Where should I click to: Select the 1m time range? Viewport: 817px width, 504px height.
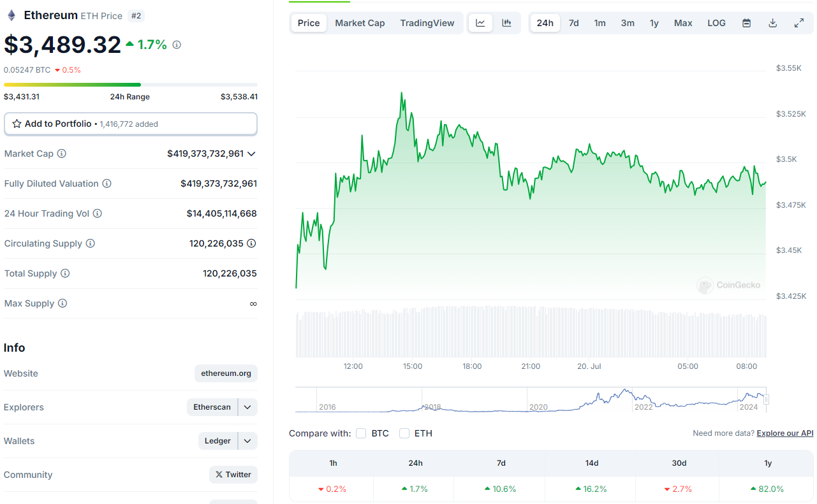[600, 23]
